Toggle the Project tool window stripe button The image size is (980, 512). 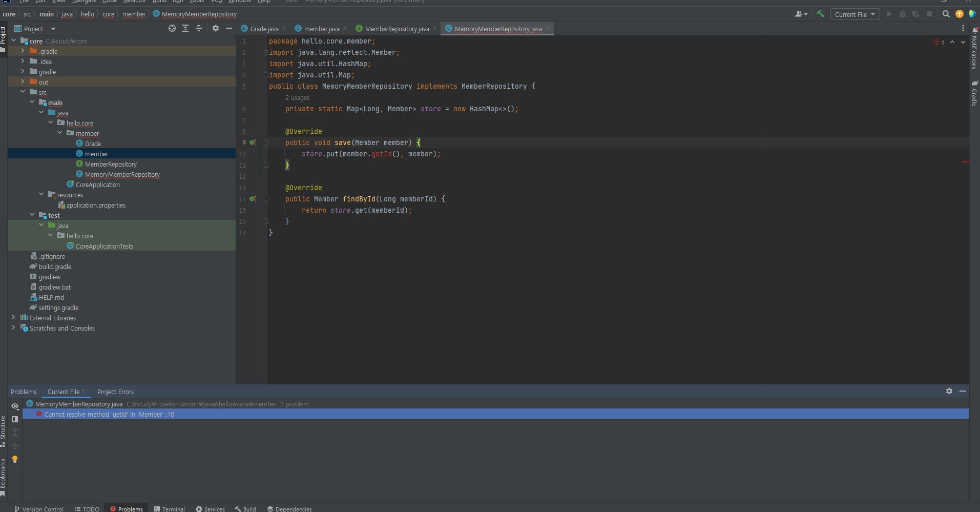click(3, 38)
